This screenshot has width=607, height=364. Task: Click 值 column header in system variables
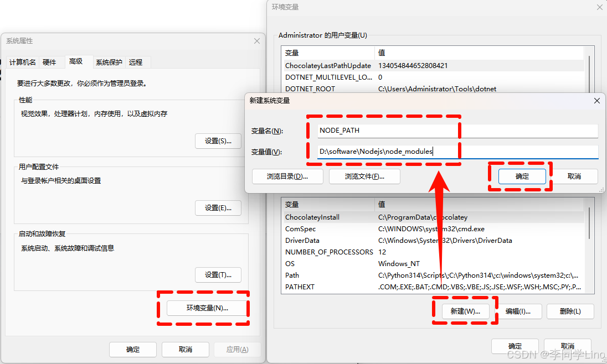pyautogui.click(x=479, y=205)
